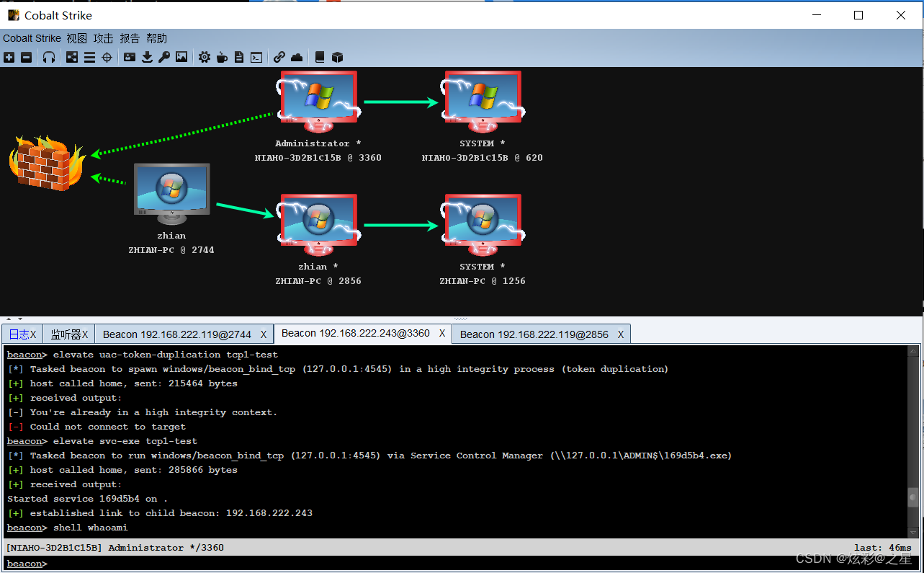Click the book help icon
Viewport: 924px width, 573px height.
click(x=320, y=57)
